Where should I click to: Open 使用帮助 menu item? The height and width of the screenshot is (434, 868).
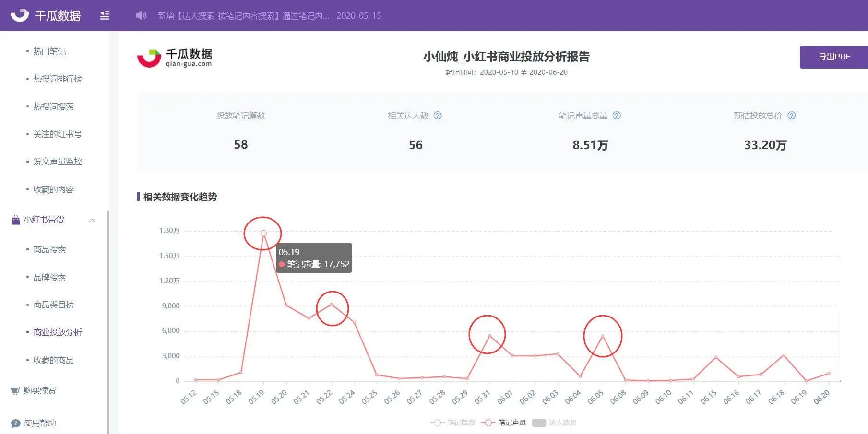pos(40,423)
